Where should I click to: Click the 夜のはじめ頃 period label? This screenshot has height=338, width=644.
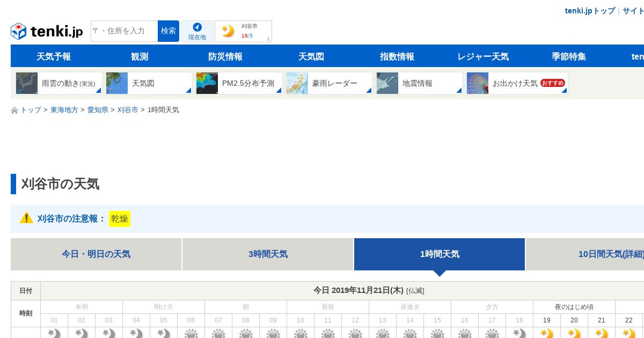574,307
